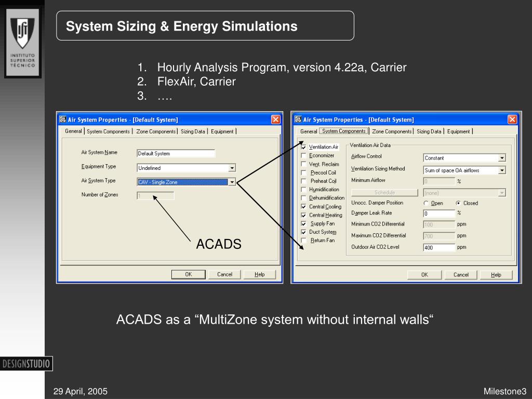This screenshot has height=399, width=532.
Task: Uncheck the Central Cooling checkbox
Action: tap(303, 206)
